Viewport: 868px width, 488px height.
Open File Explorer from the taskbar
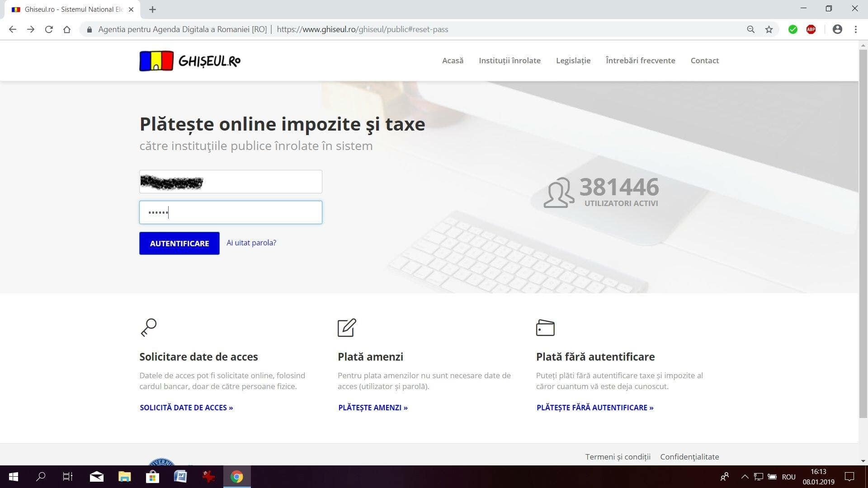(x=124, y=477)
